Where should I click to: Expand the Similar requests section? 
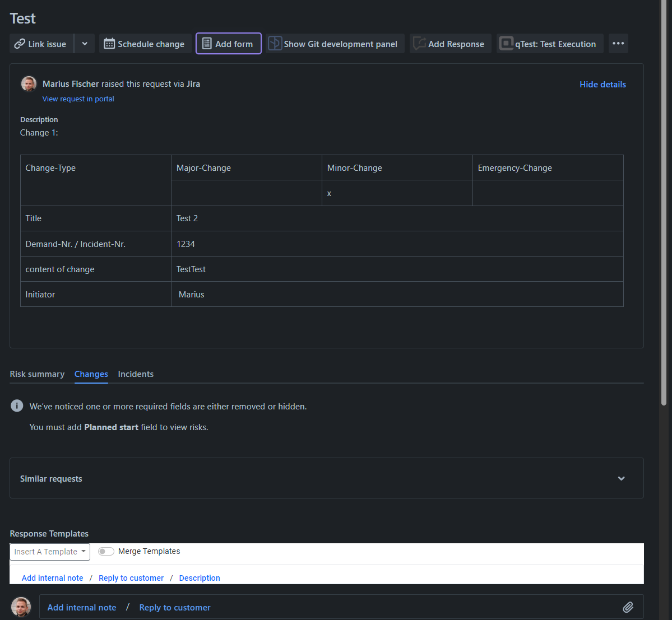(621, 478)
